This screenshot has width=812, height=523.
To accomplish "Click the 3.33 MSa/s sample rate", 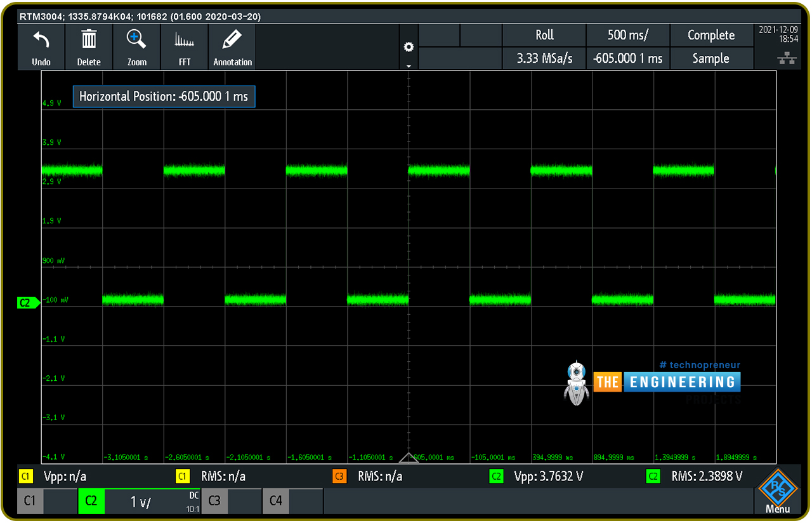I will pyautogui.click(x=544, y=58).
